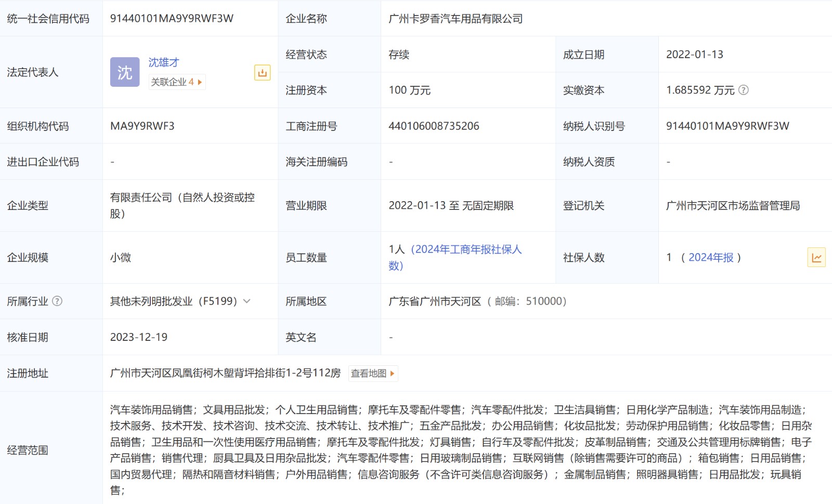Viewport: 832px width, 504px height.
Task: Click the orange export icon beside legal representative
Action: (x=262, y=73)
